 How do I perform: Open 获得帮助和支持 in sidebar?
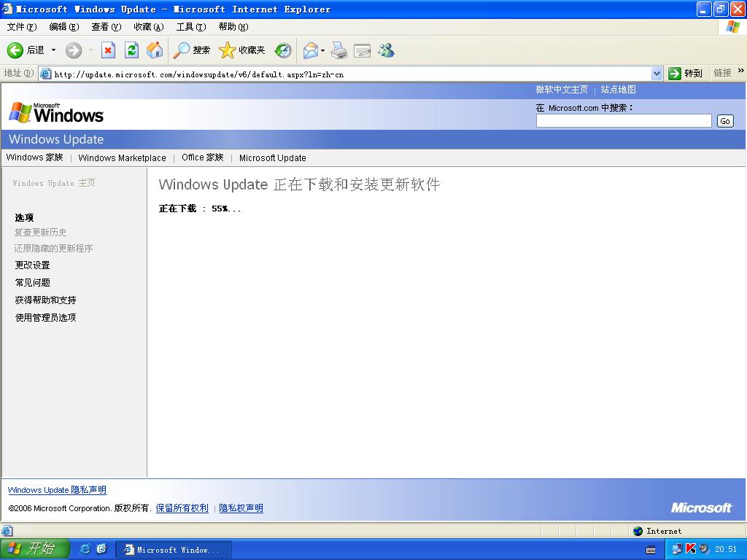pyautogui.click(x=46, y=300)
